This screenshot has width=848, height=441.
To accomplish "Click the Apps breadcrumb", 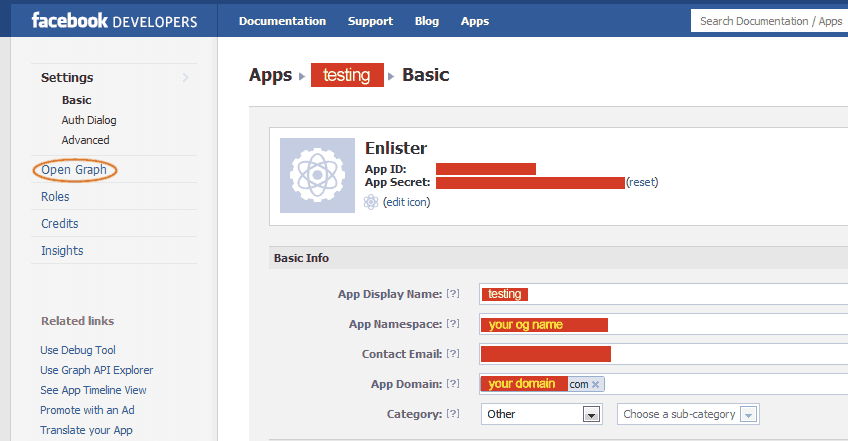I will click(x=270, y=75).
